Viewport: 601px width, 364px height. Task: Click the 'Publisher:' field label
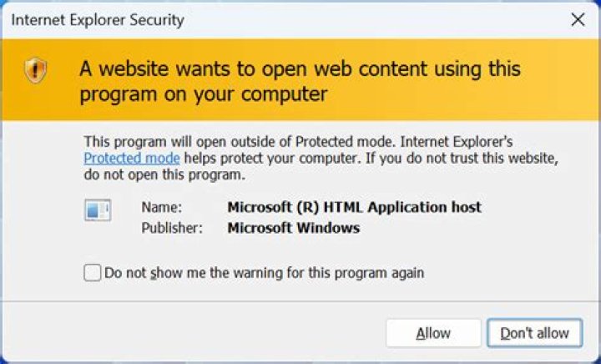[x=172, y=228]
